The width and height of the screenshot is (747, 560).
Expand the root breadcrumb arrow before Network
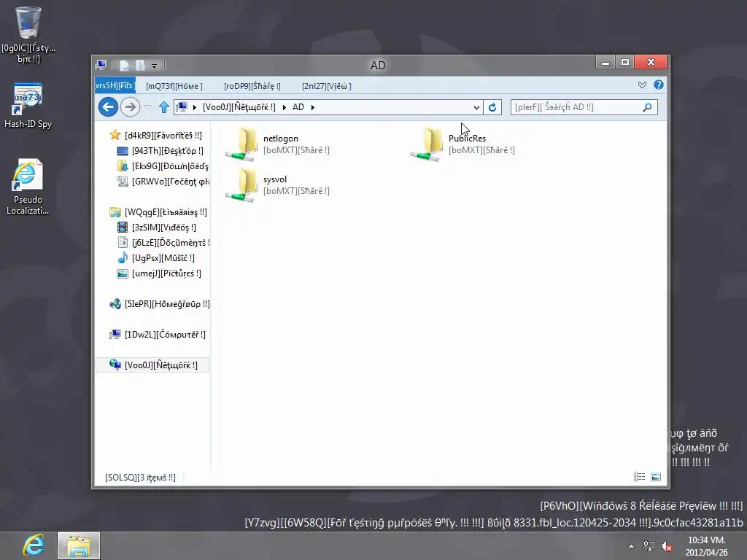pyautogui.click(x=194, y=107)
